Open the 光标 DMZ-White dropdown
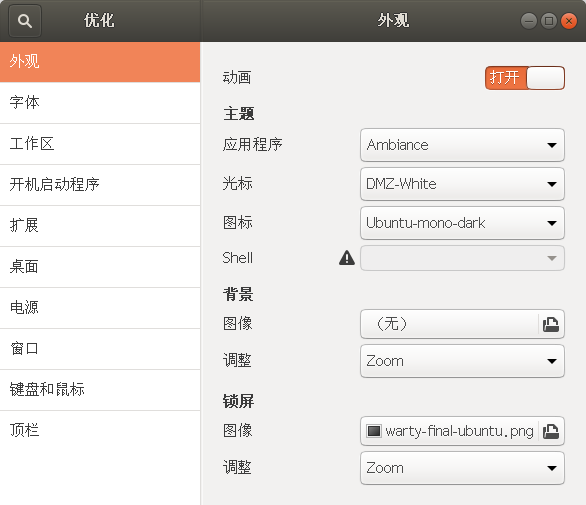Viewport: 586px width, 505px height. (462, 184)
